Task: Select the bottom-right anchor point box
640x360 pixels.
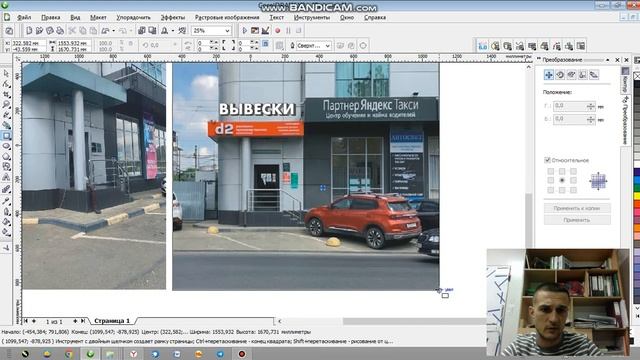Action: (573, 190)
